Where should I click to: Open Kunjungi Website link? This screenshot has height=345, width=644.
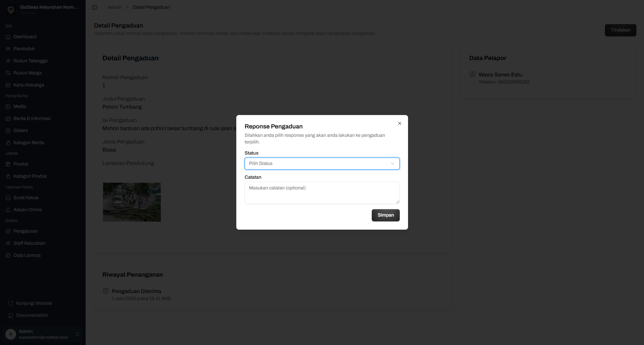click(34, 303)
